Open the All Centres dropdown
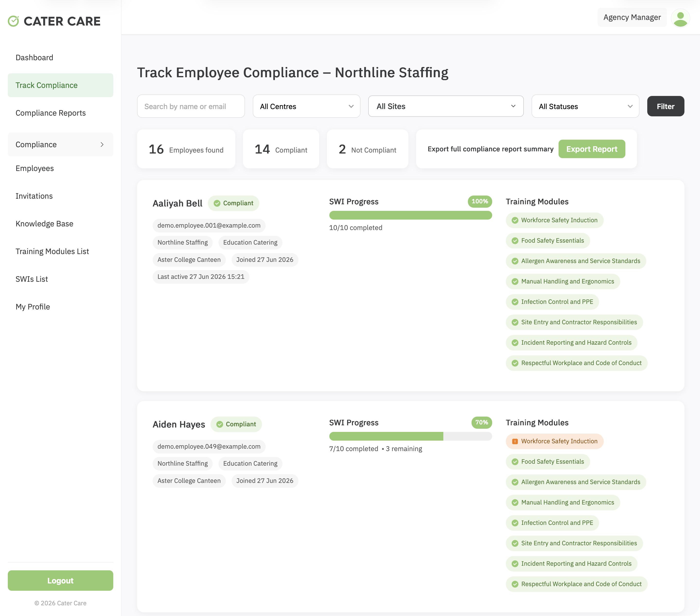Image resolution: width=700 pixels, height=616 pixels. [x=306, y=106]
